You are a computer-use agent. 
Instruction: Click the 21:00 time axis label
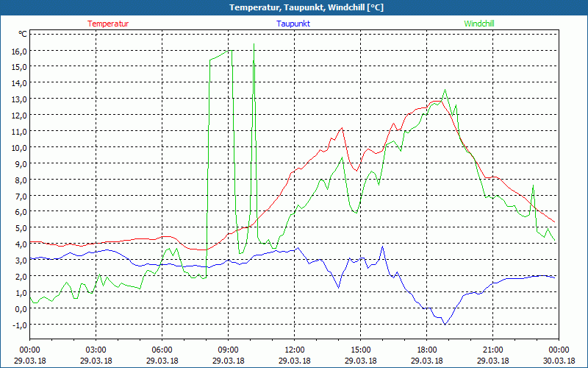click(492, 350)
